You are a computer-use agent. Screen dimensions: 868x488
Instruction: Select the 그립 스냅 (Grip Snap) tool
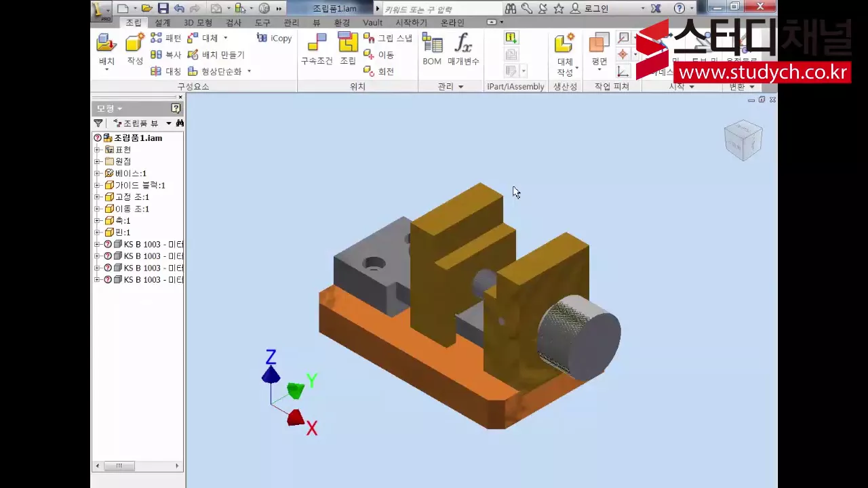pyautogui.click(x=387, y=38)
